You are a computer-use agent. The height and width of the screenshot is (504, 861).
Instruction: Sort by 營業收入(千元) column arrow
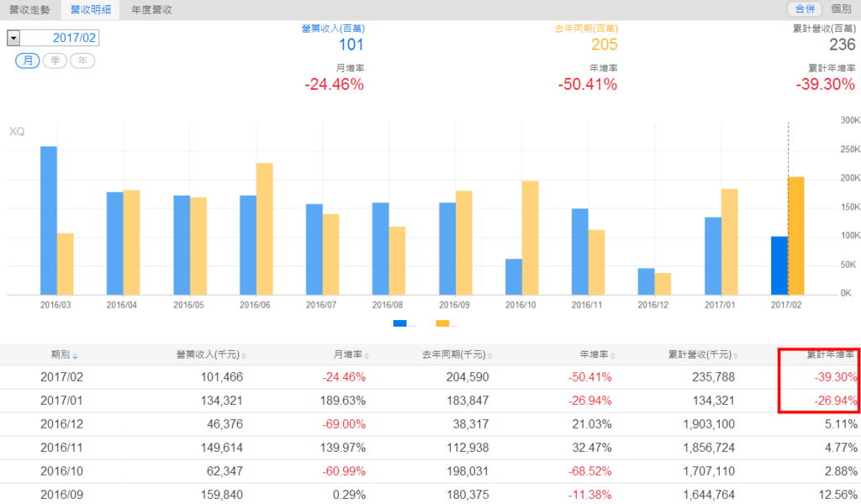[x=244, y=356]
